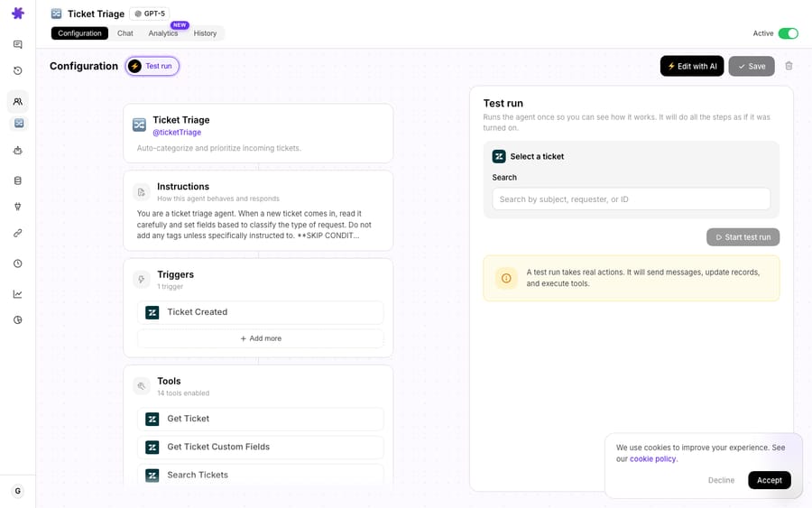The image size is (812, 508).
Task: Open the plug integrations sidebar icon
Action: point(18,207)
